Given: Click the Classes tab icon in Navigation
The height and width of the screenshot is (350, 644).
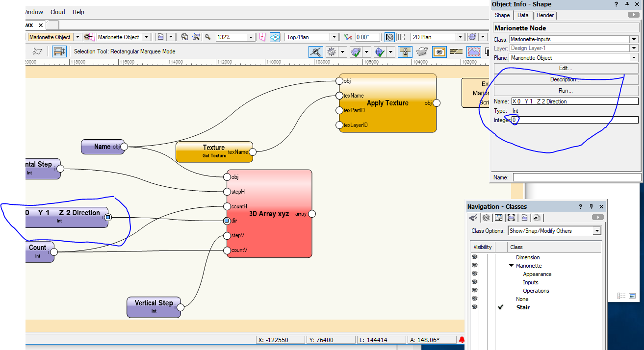Looking at the screenshot, I should pos(473,218).
